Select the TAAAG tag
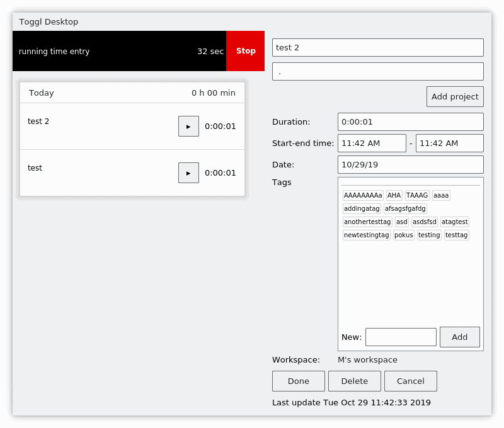504x428 pixels. click(417, 195)
